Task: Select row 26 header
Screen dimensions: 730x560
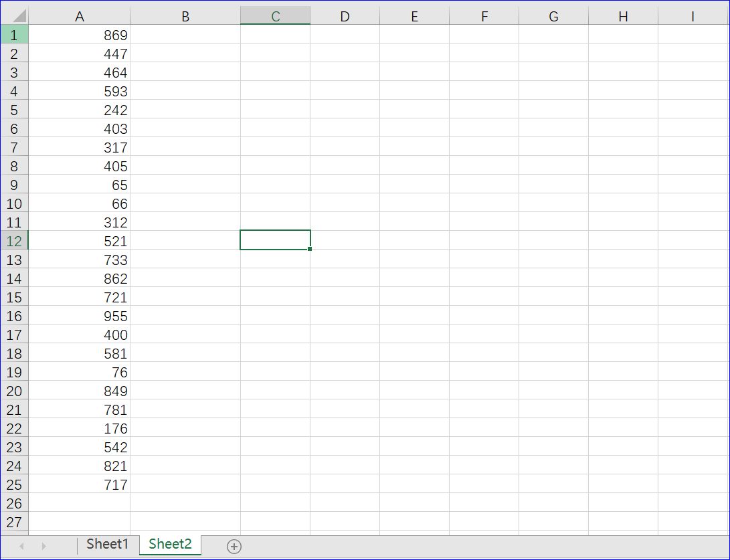Action: pyautogui.click(x=15, y=502)
